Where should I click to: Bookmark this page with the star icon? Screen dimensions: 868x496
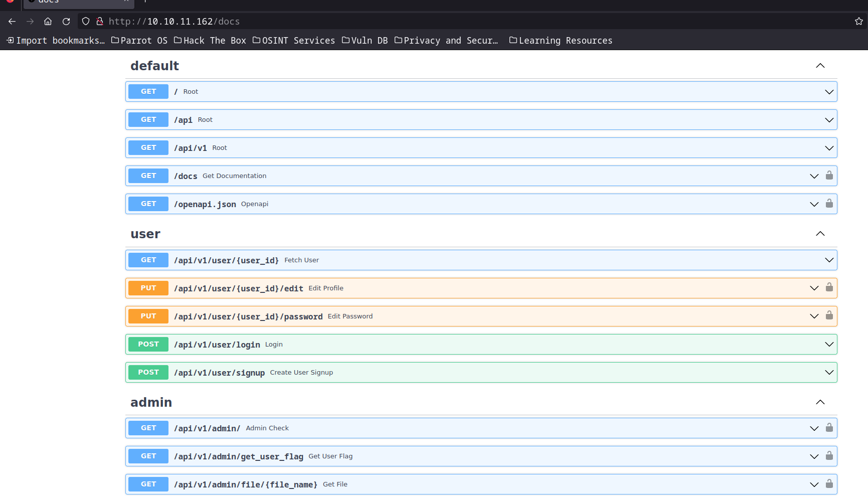[859, 22]
